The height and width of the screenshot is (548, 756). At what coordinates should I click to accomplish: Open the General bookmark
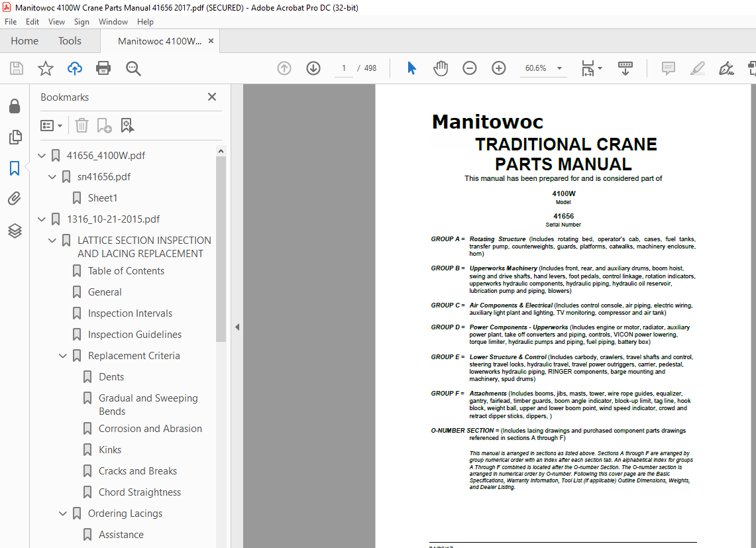105,292
